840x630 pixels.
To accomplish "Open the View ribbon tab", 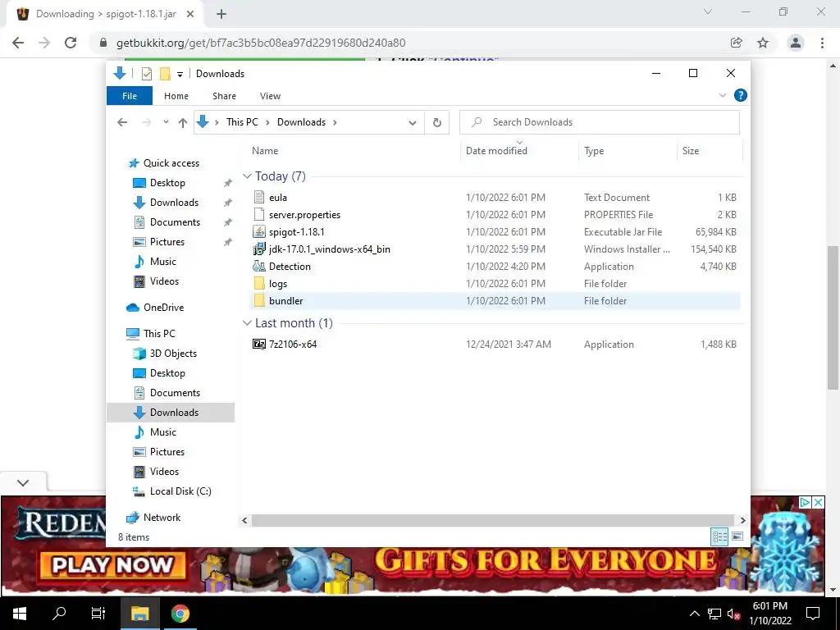I will click(270, 96).
